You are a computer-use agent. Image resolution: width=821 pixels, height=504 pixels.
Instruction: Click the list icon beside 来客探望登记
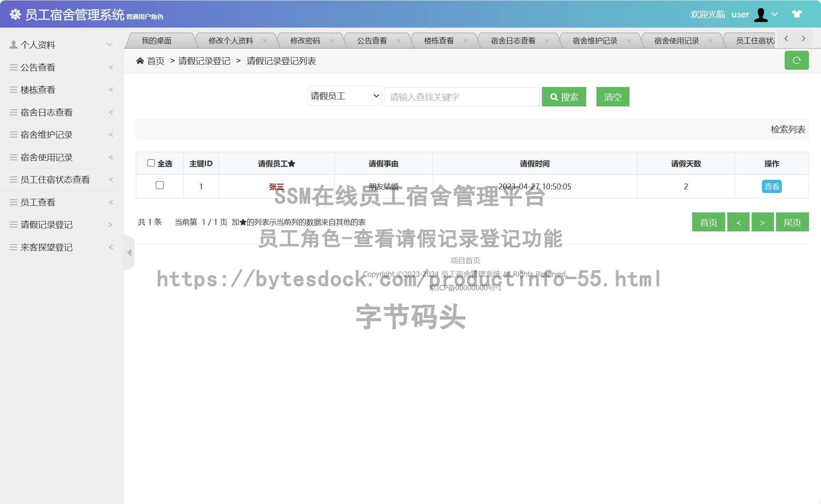14,247
